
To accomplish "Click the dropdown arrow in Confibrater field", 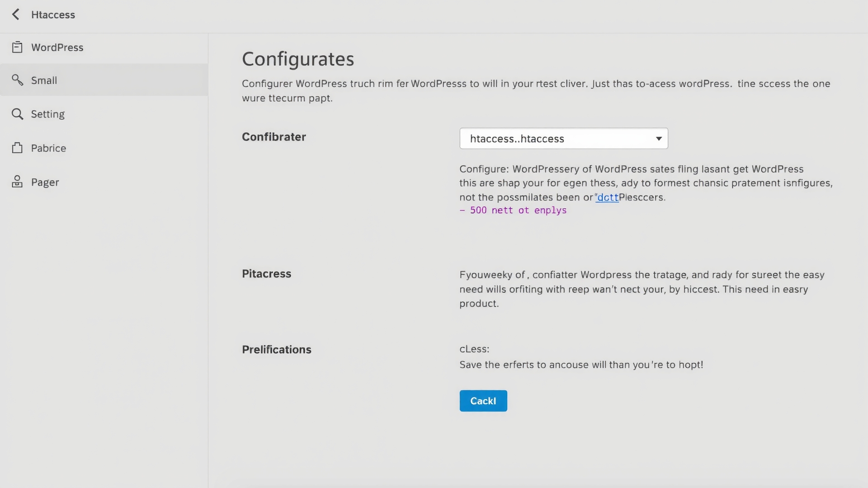I will pos(658,139).
